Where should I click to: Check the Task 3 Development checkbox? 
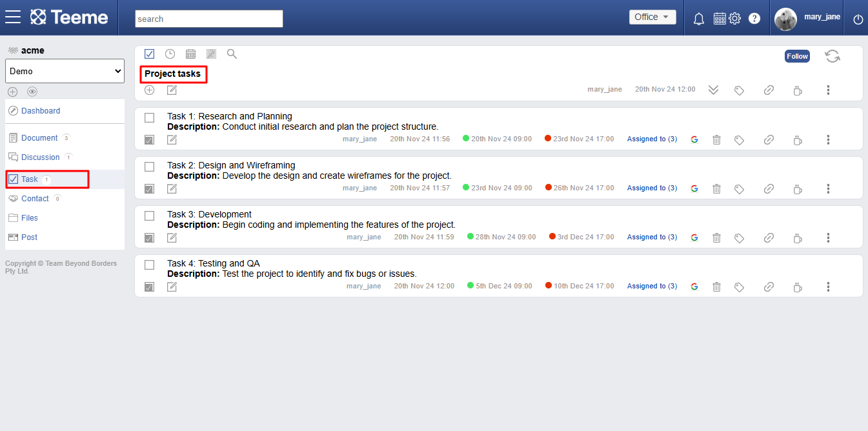pos(149,215)
